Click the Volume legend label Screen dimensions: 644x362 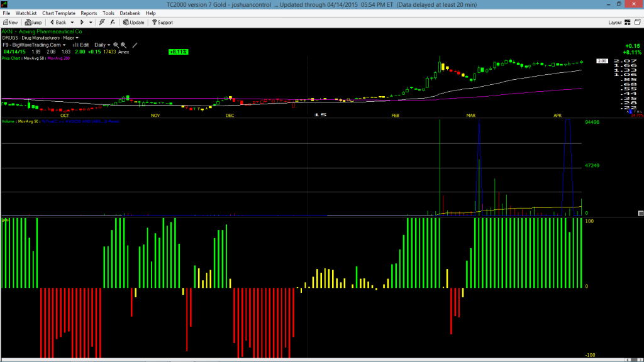point(9,121)
